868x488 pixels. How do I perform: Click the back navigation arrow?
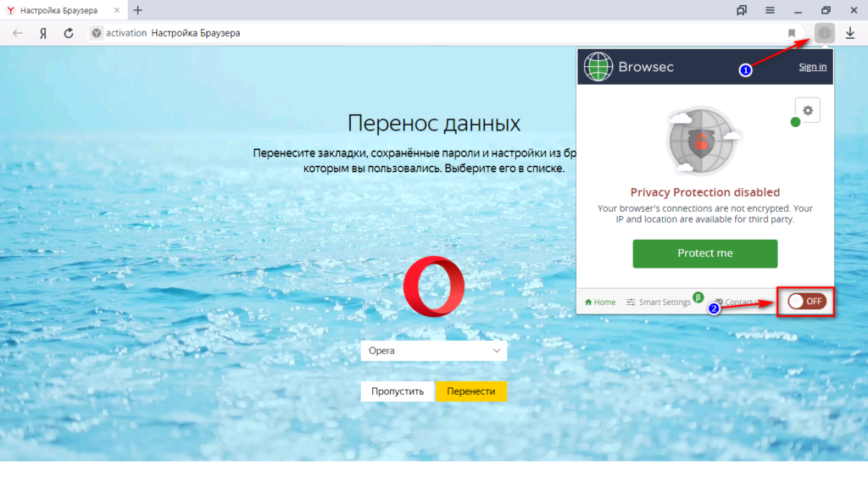pyautogui.click(x=18, y=33)
